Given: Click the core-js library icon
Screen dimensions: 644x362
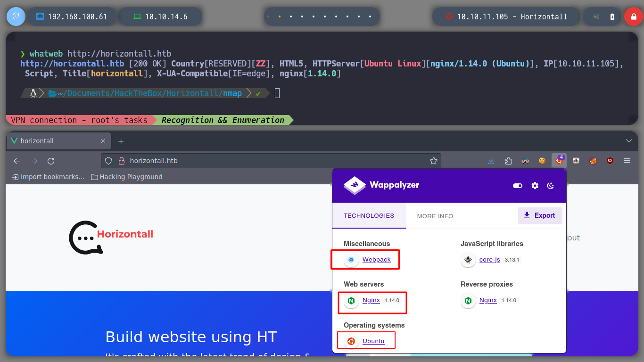Looking at the screenshot, I should (x=468, y=260).
